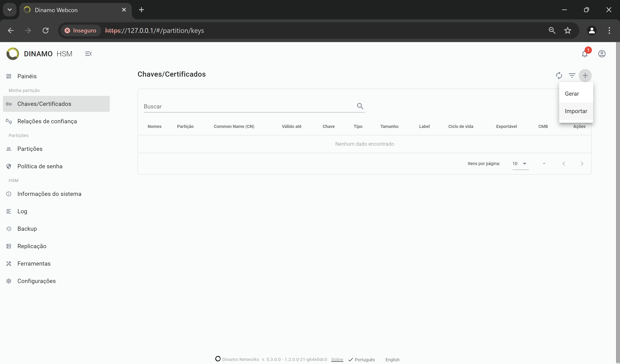Close the Dinamo Webcon tab
Screen dimensions: 620x364
pos(124,10)
